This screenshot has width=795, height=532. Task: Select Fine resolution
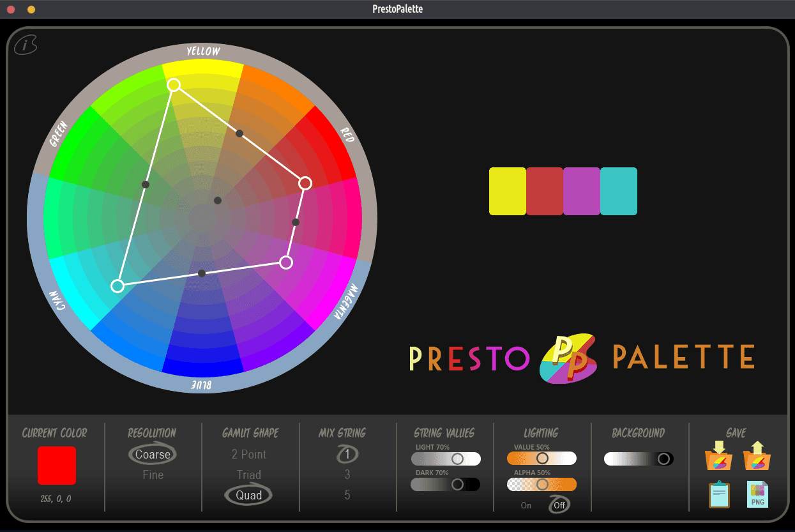coord(153,475)
